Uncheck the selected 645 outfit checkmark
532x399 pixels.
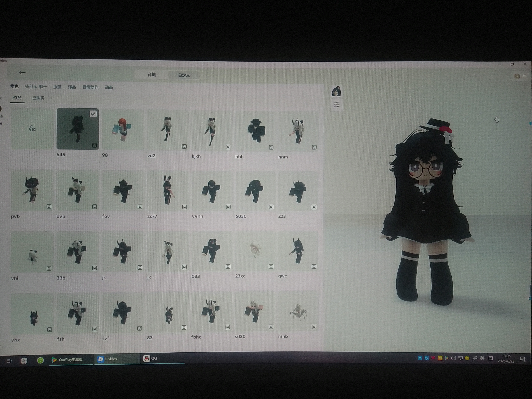(93, 114)
